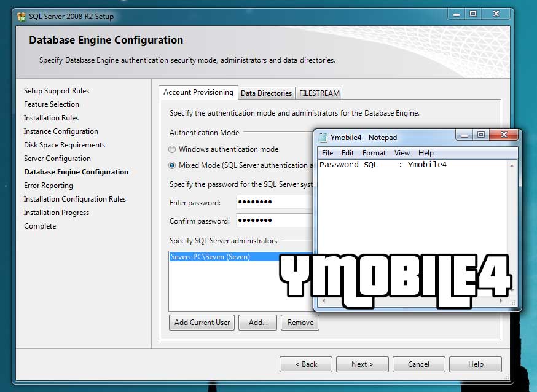This screenshot has height=392, width=537.
Task: Click the Confirm password field
Action: tap(275, 221)
